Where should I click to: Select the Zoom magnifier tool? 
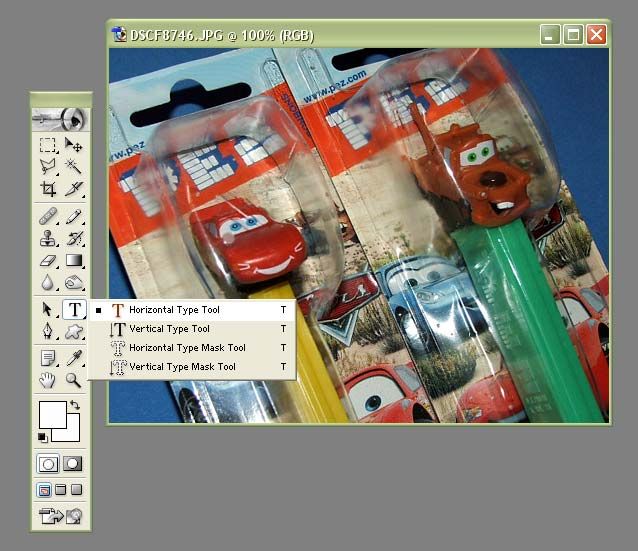point(73,380)
